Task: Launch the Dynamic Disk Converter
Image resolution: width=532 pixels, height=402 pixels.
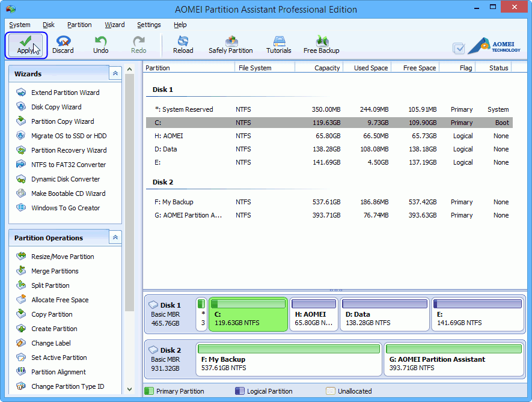Action: 66,179
